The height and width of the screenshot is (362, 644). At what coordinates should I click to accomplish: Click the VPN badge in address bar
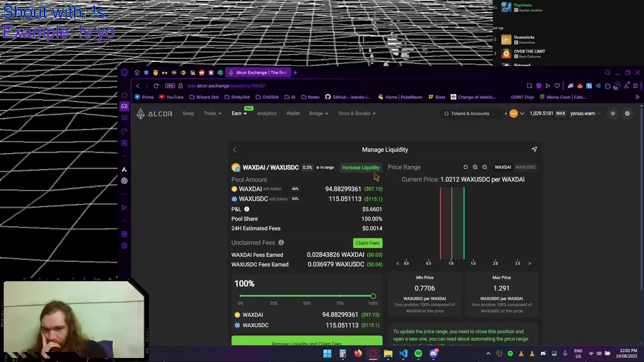click(x=170, y=86)
